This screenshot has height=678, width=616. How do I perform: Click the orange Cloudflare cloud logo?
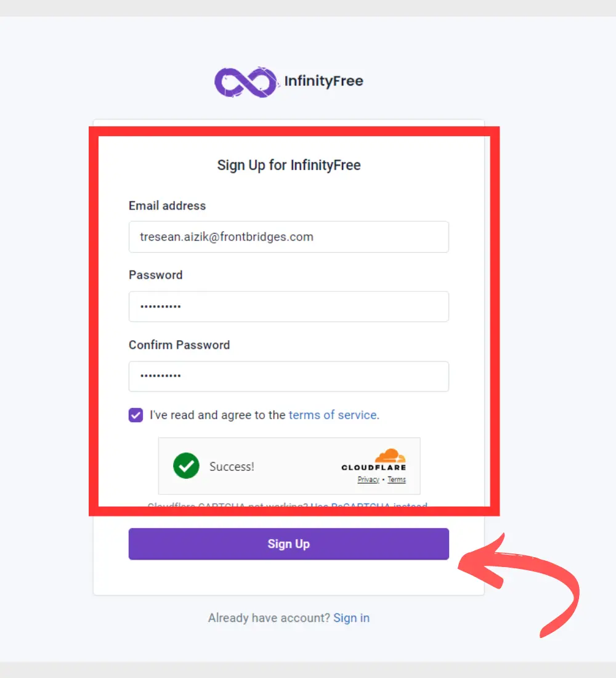click(390, 455)
